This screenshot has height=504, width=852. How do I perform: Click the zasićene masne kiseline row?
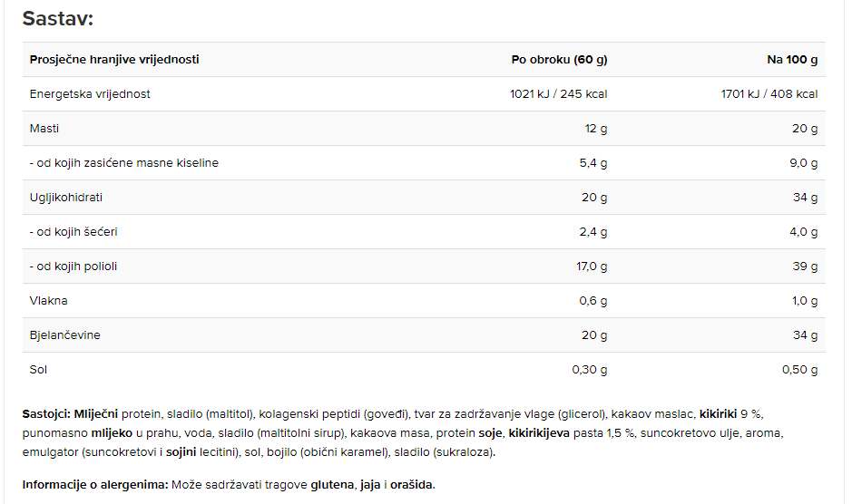click(x=424, y=163)
